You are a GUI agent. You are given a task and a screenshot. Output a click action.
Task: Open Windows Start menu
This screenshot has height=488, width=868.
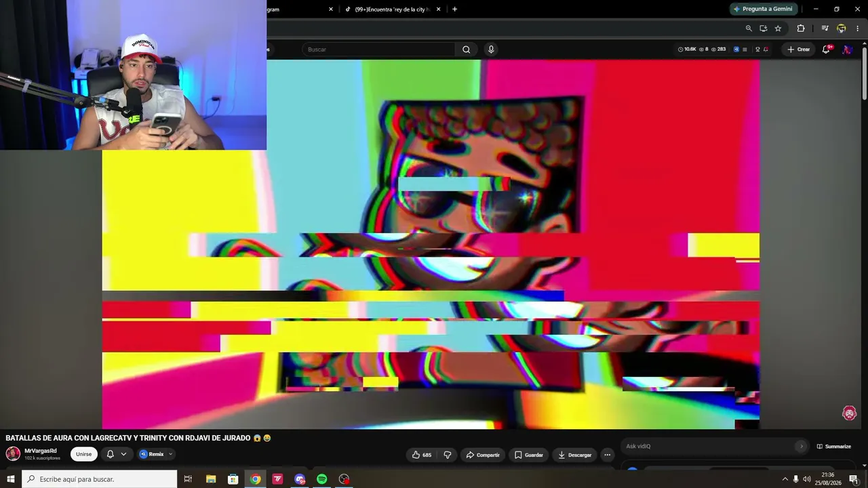[x=11, y=479]
